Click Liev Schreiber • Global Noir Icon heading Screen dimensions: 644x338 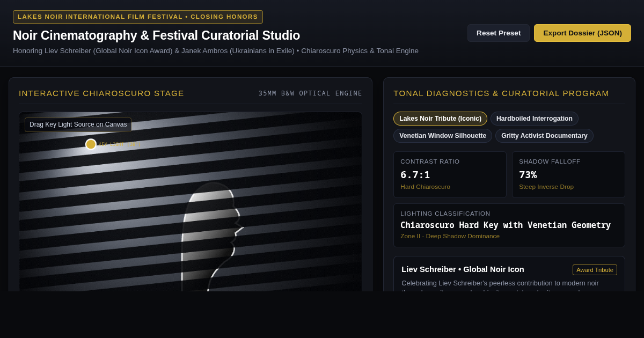coord(463,269)
